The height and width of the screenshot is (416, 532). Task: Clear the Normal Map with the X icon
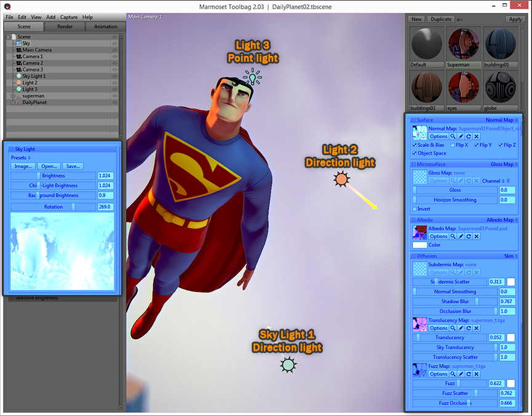[477, 136]
